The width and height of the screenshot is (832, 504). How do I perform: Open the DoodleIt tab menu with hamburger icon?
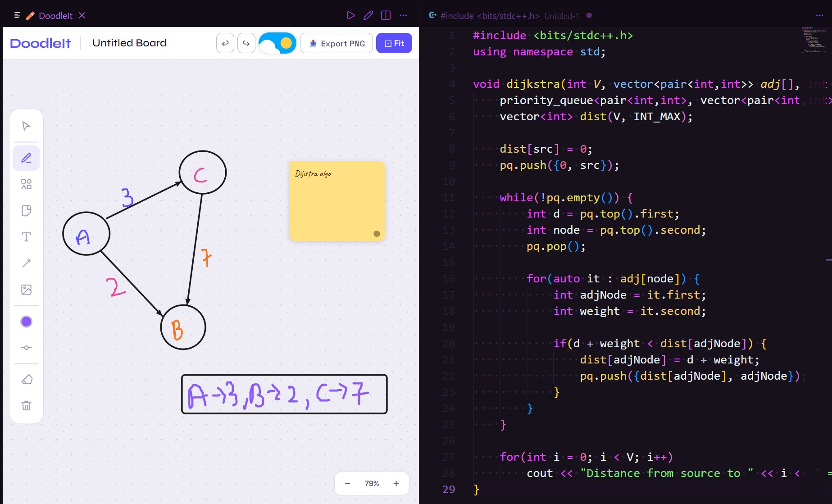point(17,15)
